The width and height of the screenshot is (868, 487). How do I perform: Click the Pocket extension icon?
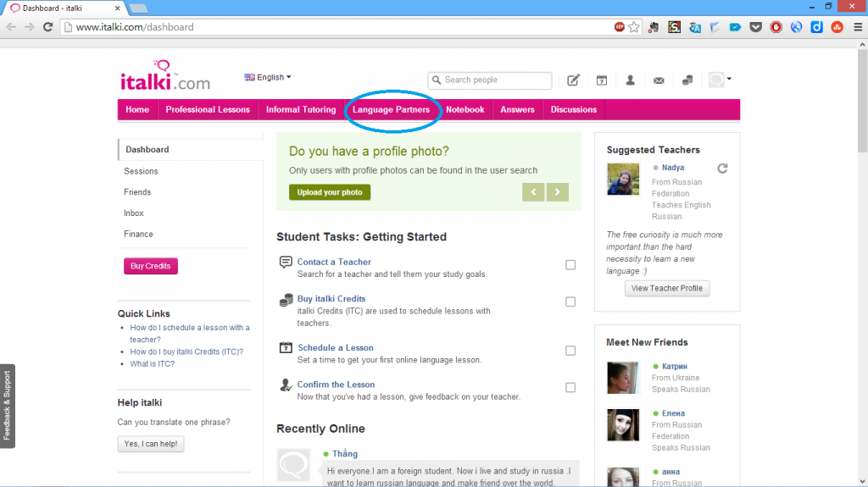[755, 26]
